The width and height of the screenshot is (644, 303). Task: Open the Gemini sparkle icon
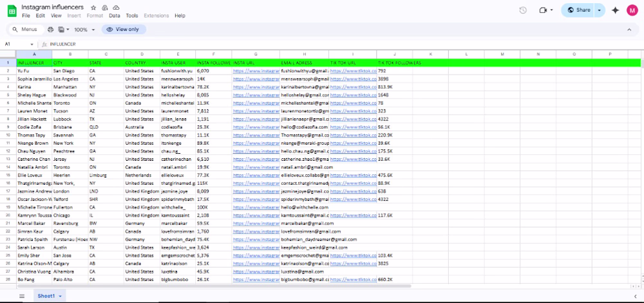pyautogui.click(x=615, y=10)
